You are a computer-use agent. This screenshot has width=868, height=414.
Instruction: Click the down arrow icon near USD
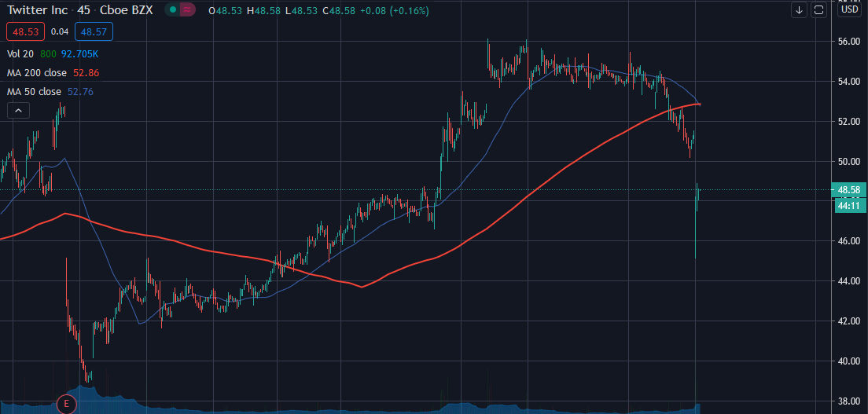[x=800, y=10]
